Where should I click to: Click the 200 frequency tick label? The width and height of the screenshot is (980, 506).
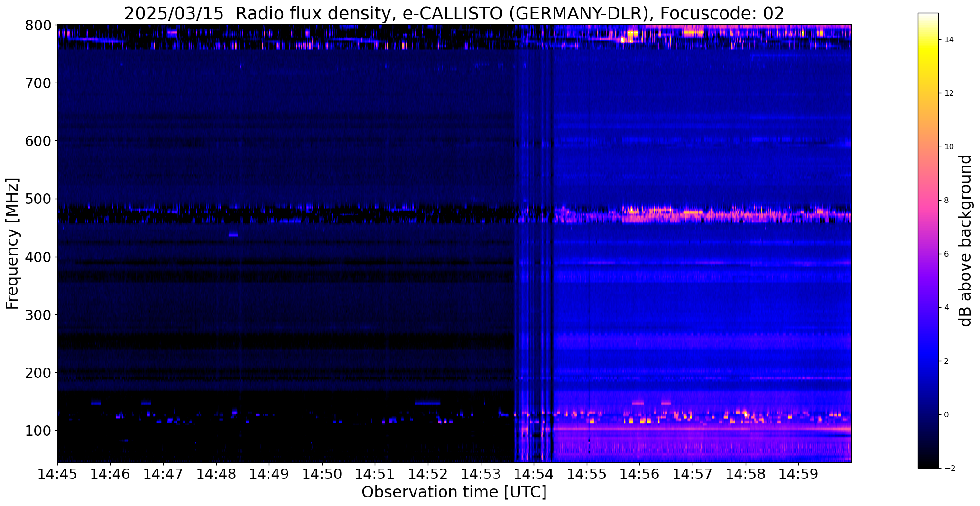(x=38, y=372)
